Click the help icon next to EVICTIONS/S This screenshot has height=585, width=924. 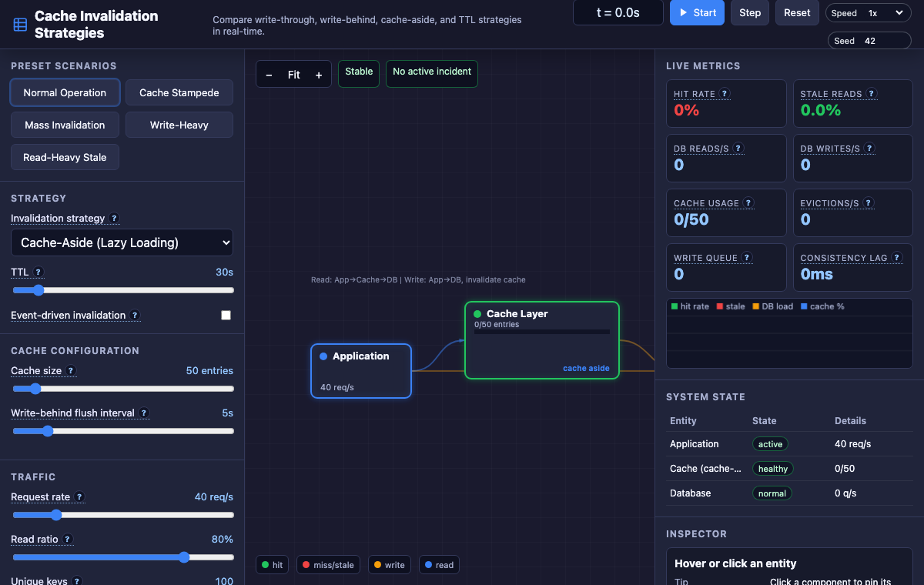coord(869,203)
